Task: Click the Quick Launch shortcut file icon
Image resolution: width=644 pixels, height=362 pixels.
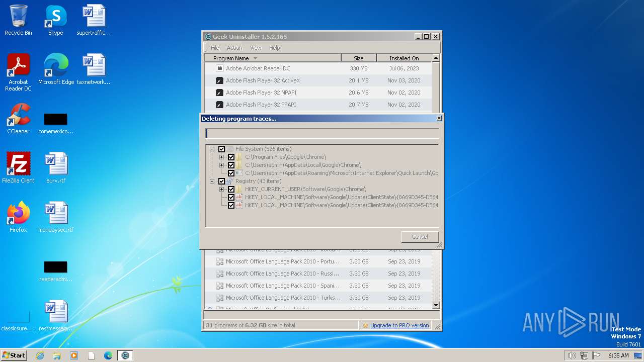Action: pyautogui.click(x=239, y=173)
